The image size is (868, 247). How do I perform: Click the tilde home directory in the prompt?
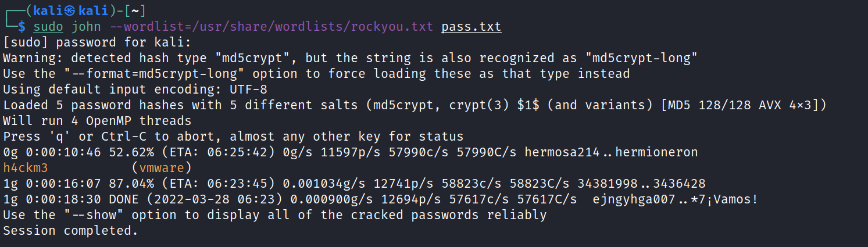pos(135,10)
